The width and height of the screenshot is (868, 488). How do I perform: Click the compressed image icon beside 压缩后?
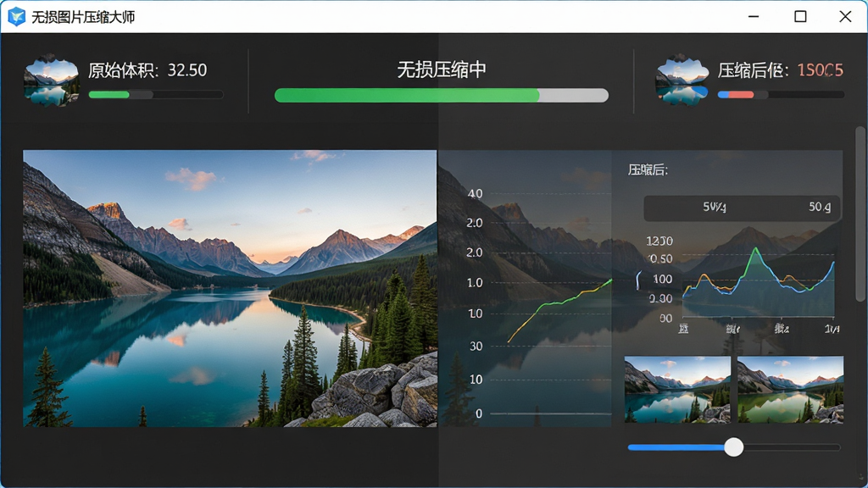coord(682,80)
